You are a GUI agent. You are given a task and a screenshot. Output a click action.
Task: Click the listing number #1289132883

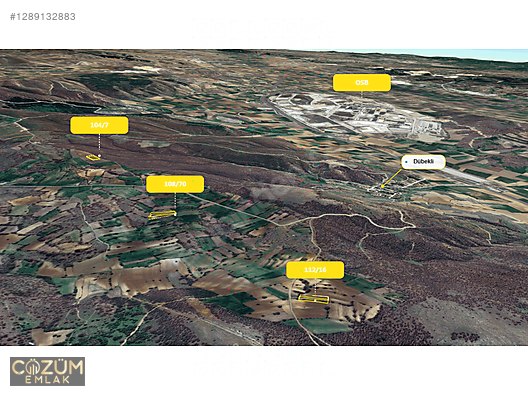pos(43,16)
